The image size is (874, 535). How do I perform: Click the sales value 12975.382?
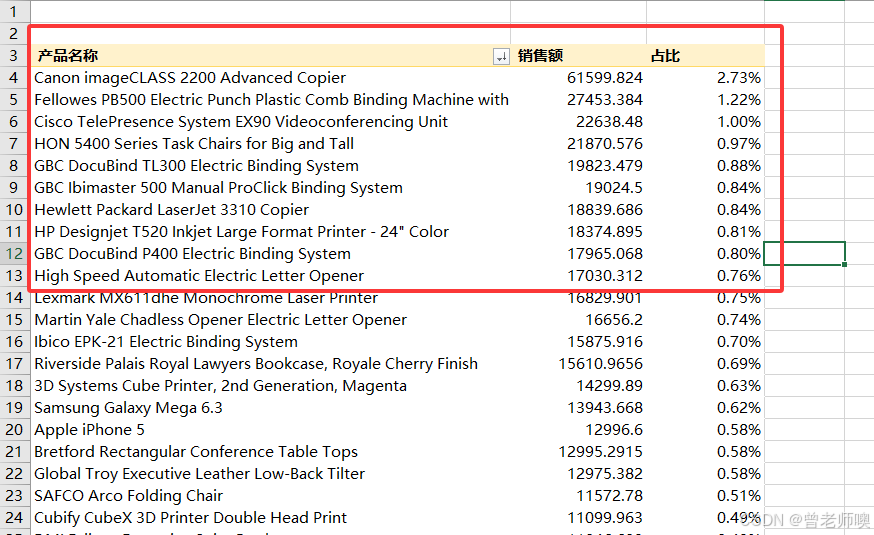(x=579, y=474)
